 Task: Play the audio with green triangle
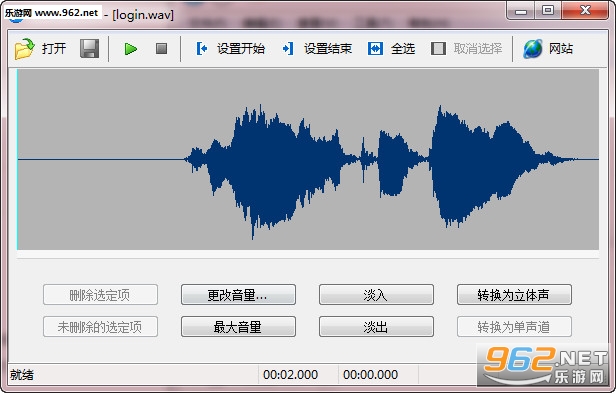click(x=130, y=49)
